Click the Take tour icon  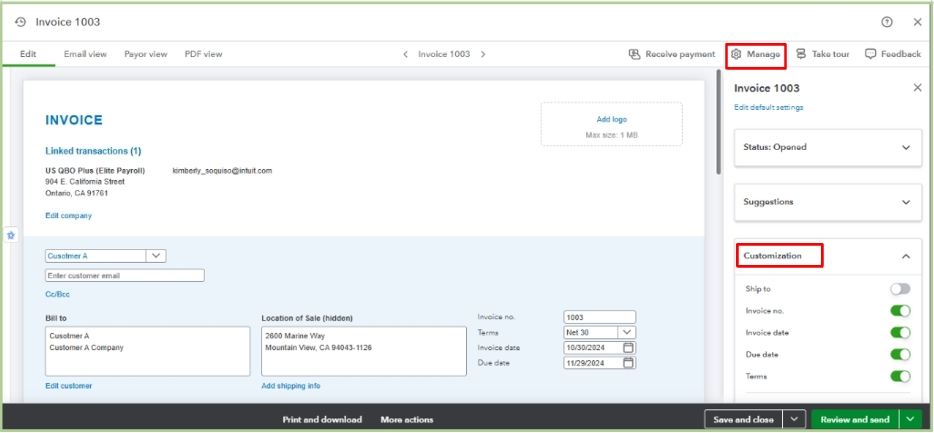coord(801,54)
